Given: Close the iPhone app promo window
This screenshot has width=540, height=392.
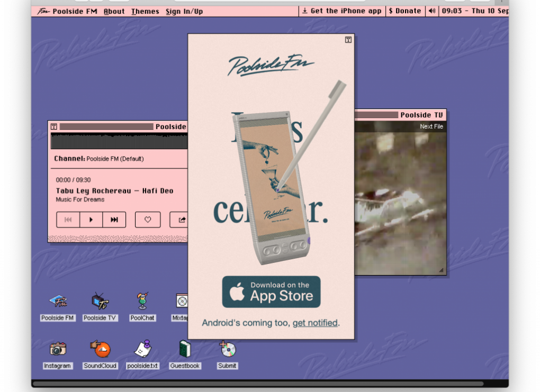Looking at the screenshot, I should pyautogui.click(x=348, y=40).
